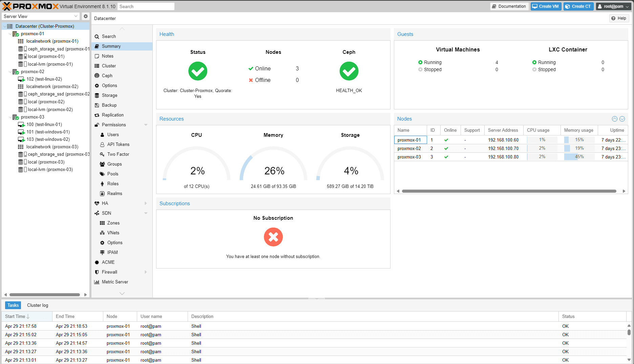The image size is (634, 364).
Task: Open the Documentation button
Action: click(x=509, y=6)
